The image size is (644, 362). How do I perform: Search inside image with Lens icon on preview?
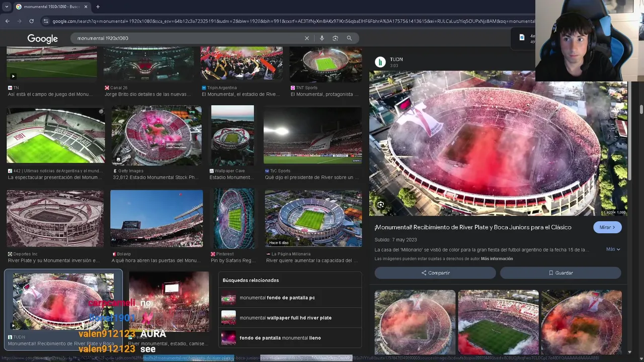381,205
